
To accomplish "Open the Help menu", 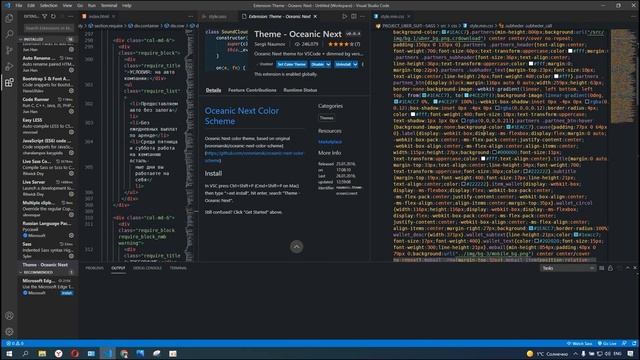I will pyautogui.click(x=127, y=6).
